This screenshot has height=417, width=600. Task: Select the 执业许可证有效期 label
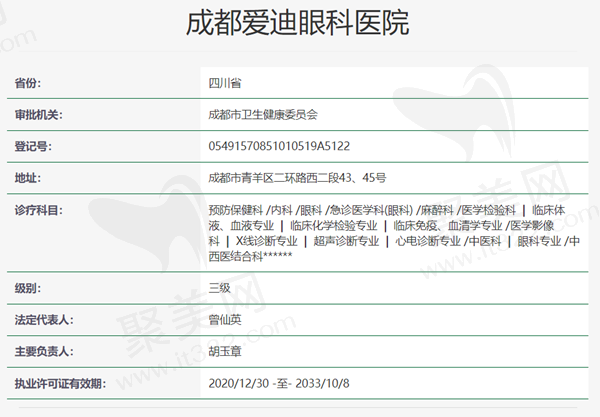pos(60,383)
